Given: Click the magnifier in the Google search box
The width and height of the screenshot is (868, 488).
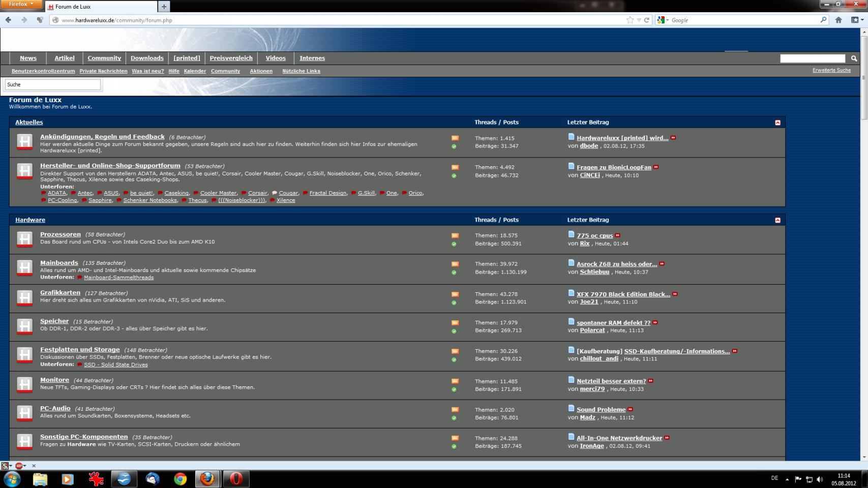Looking at the screenshot, I should [x=824, y=20].
